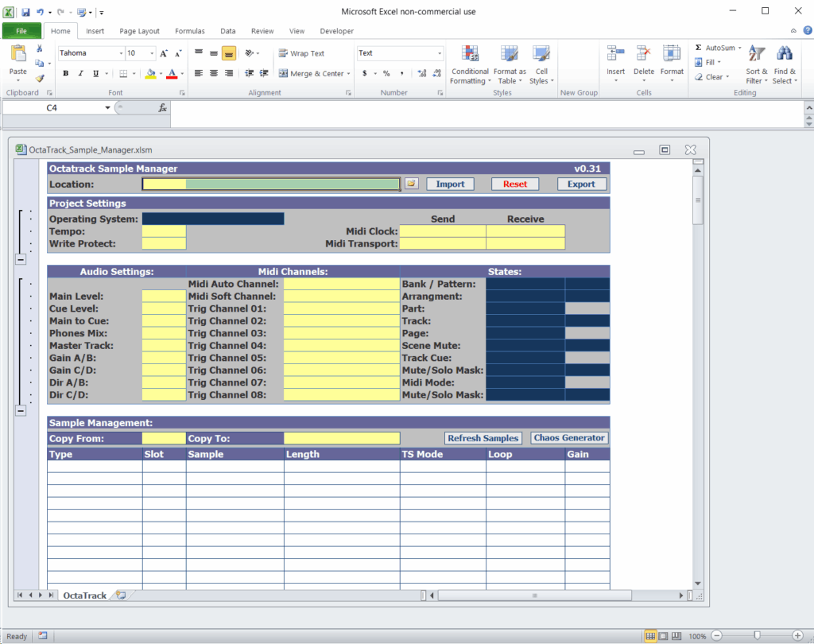Click the Chaos Generator button

(569, 438)
